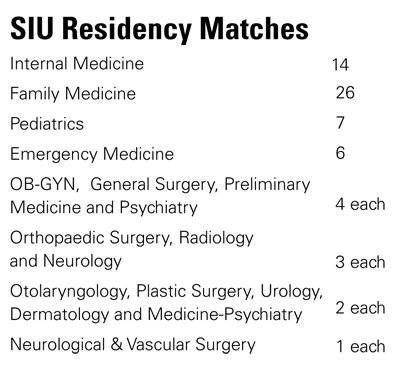
Task: Click the number 7 next to Pediatrics
Action: coord(340,123)
